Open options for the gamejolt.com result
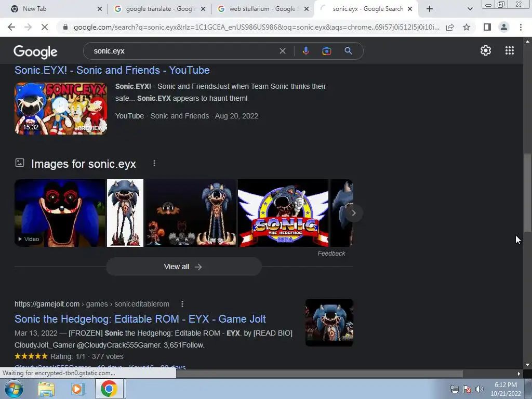Image resolution: width=532 pixels, height=399 pixels. (182, 304)
